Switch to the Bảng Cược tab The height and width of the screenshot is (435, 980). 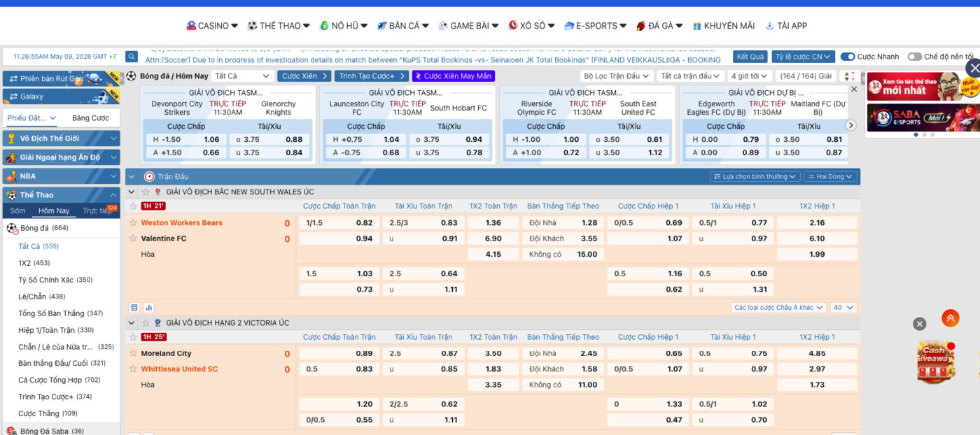[90, 118]
